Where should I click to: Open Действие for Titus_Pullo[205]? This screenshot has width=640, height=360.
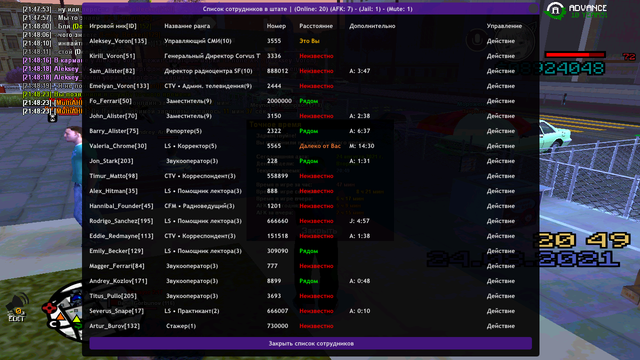click(500, 296)
